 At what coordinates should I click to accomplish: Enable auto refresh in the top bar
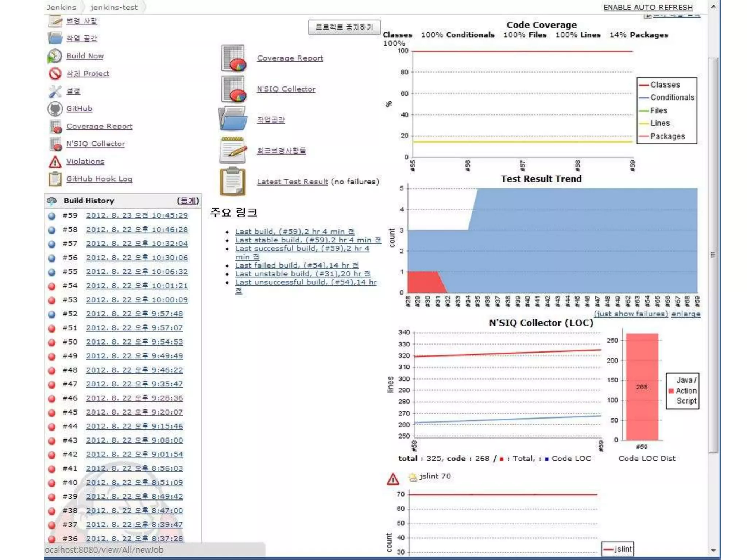[x=648, y=7]
